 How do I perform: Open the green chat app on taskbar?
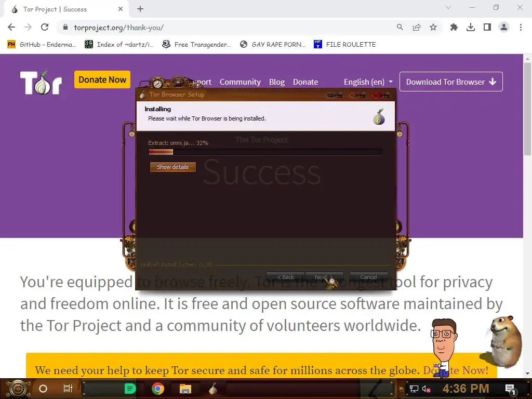(130, 389)
